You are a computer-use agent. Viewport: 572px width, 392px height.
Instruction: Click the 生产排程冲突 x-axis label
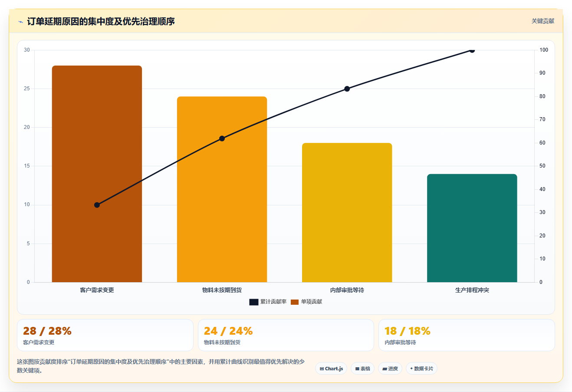click(472, 290)
